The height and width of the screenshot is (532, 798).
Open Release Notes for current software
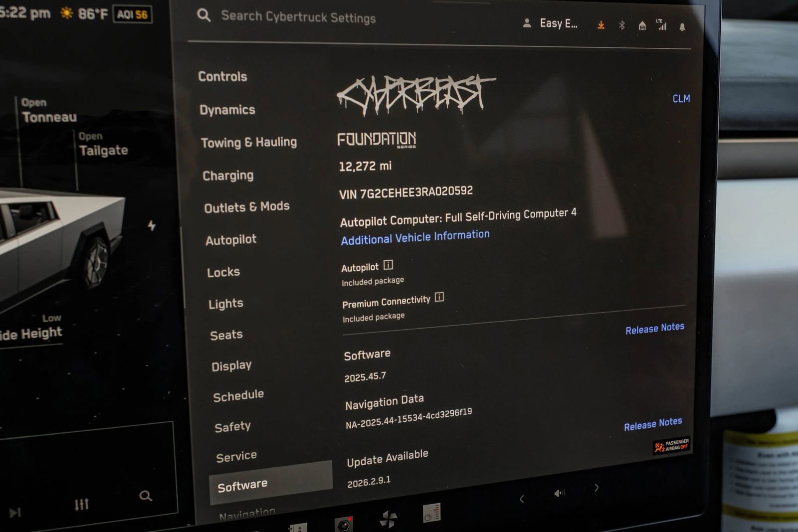[655, 328]
